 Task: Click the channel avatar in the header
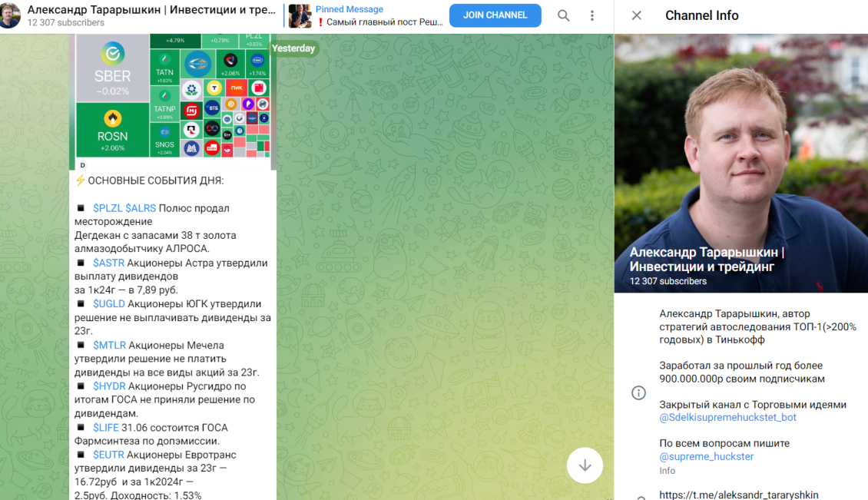pos(11,15)
